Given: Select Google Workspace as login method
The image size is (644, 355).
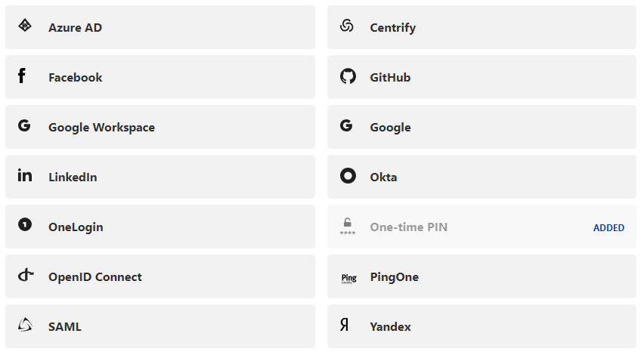Looking at the screenshot, I should 101,128.
